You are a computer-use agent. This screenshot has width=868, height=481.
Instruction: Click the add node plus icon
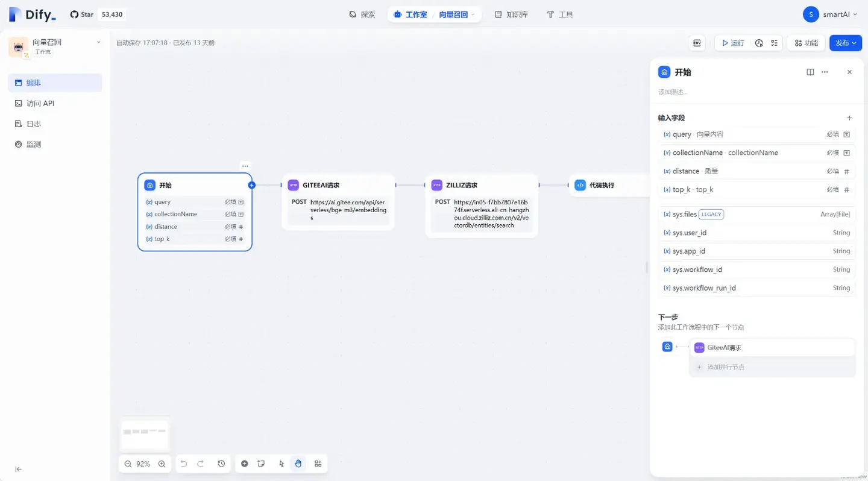[x=245, y=464]
